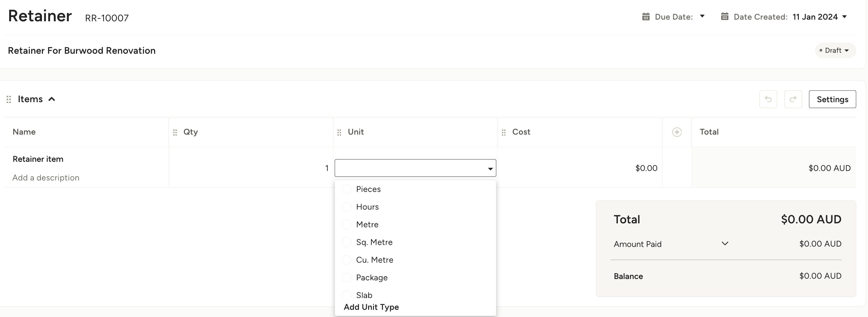Click the Add a description field

pos(46,178)
